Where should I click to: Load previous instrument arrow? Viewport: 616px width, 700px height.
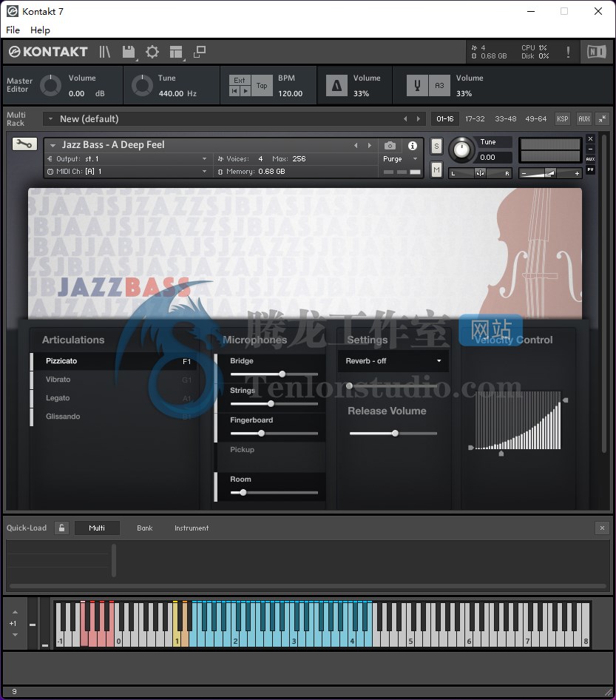(x=356, y=146)
